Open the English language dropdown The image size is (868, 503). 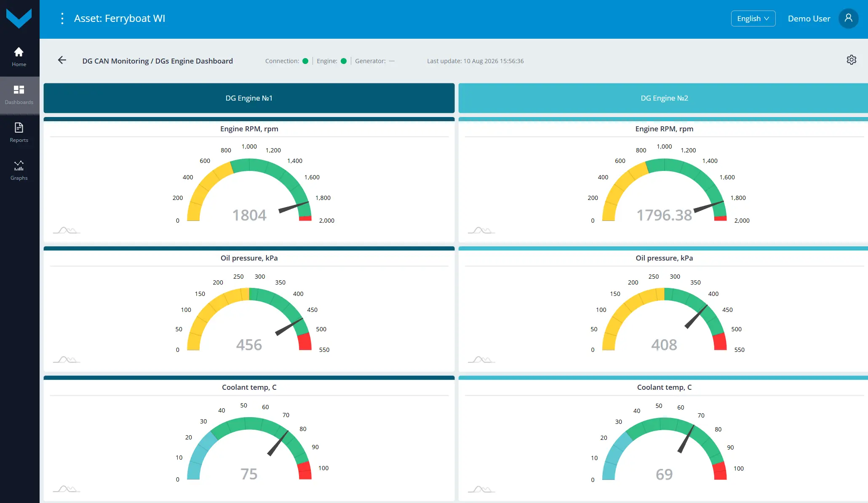(x=753, y=19)
